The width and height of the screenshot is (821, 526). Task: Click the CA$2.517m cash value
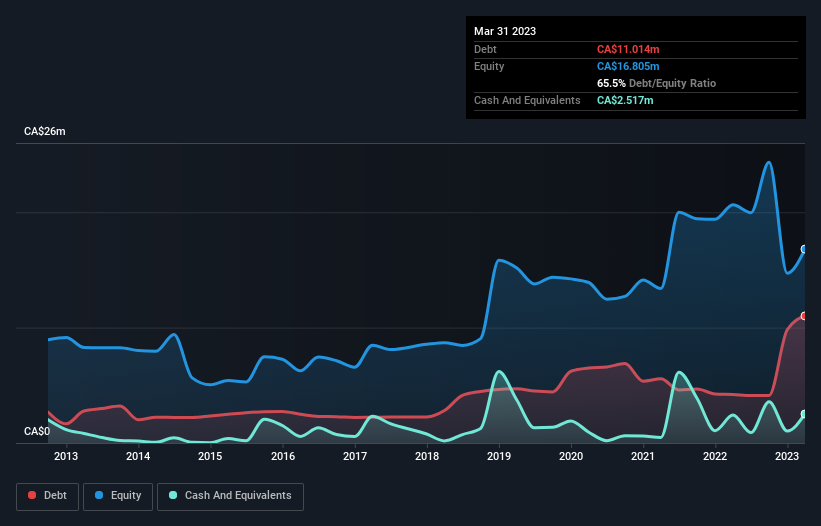pyautogui.click(x=625, y=100)
